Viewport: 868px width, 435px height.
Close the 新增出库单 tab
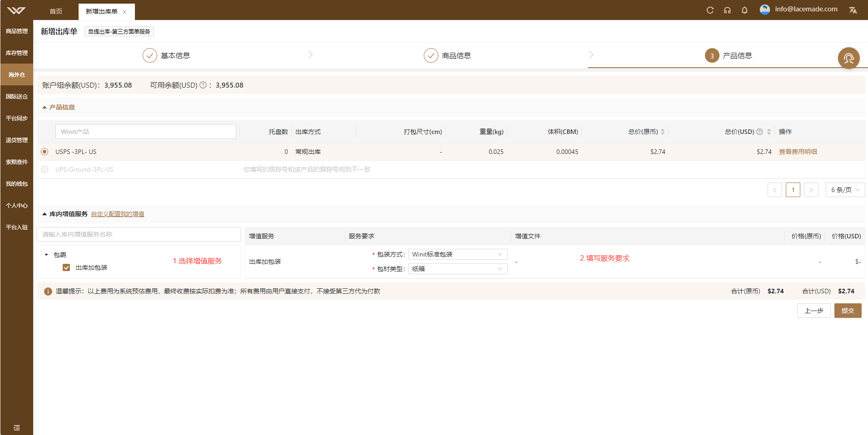click(x=124, y=12)
